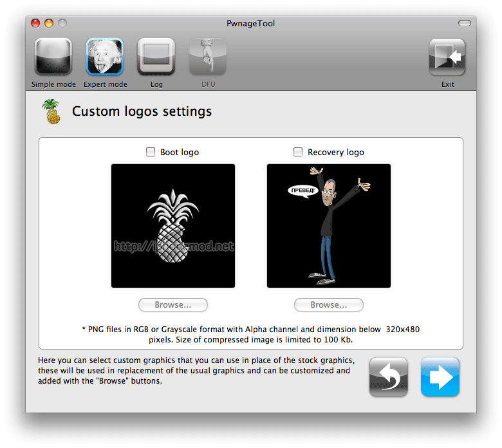Enable the Recovery logo checkbox

coord(298,152)
